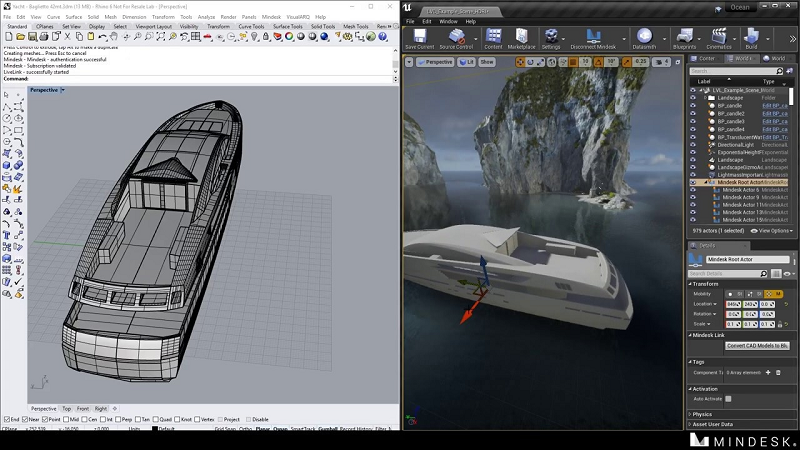The image size is (800, 450).
Task: Enable the Auto Activate checkbox
Action: 728,399
